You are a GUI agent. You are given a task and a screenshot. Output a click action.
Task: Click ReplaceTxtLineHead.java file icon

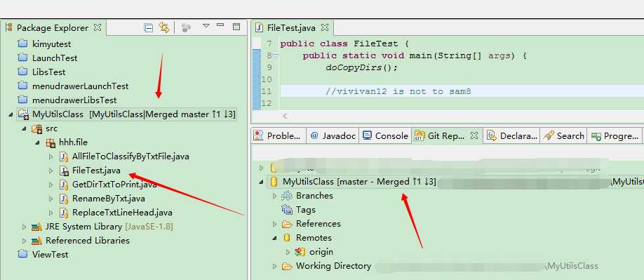pyautogui.click(x=64, y=213)
